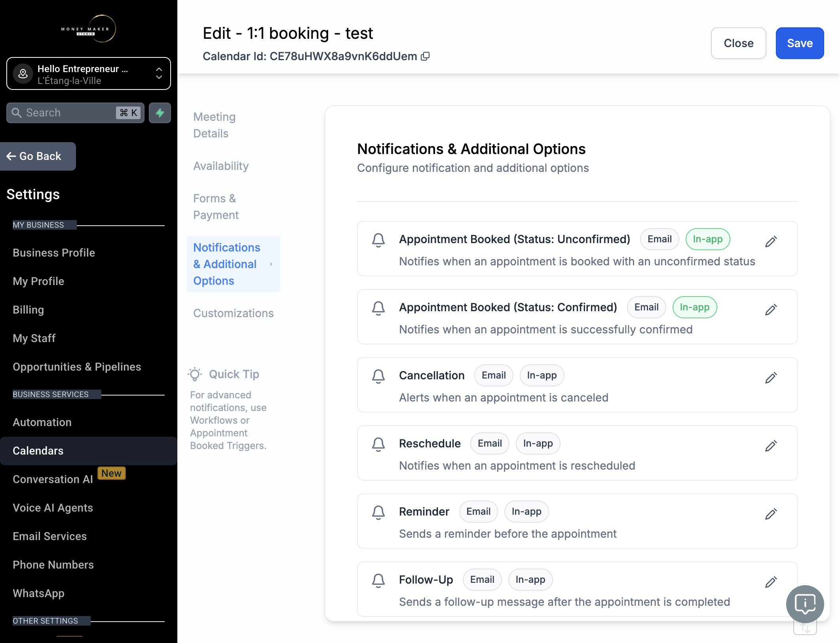Click the sidebar Search field

75,113
